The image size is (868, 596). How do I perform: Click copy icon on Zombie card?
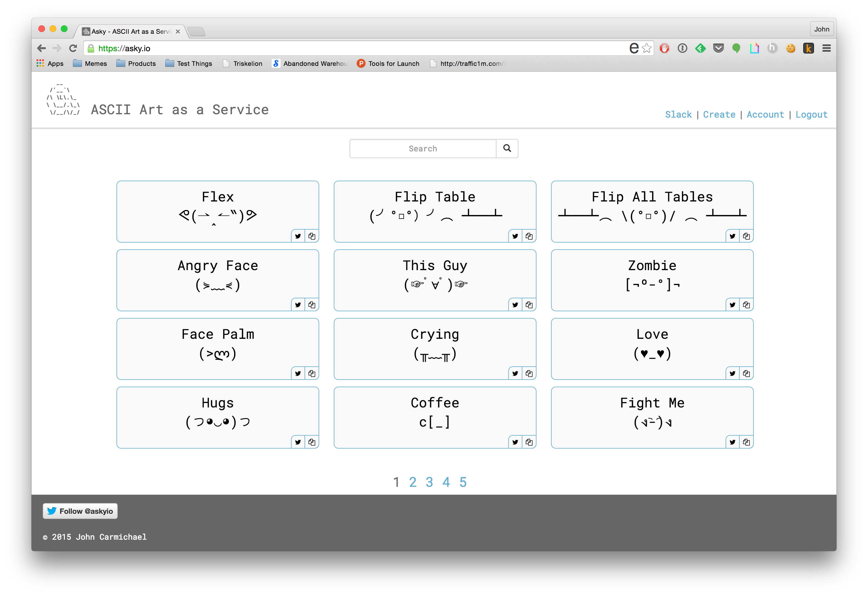[x=746, y=305]
